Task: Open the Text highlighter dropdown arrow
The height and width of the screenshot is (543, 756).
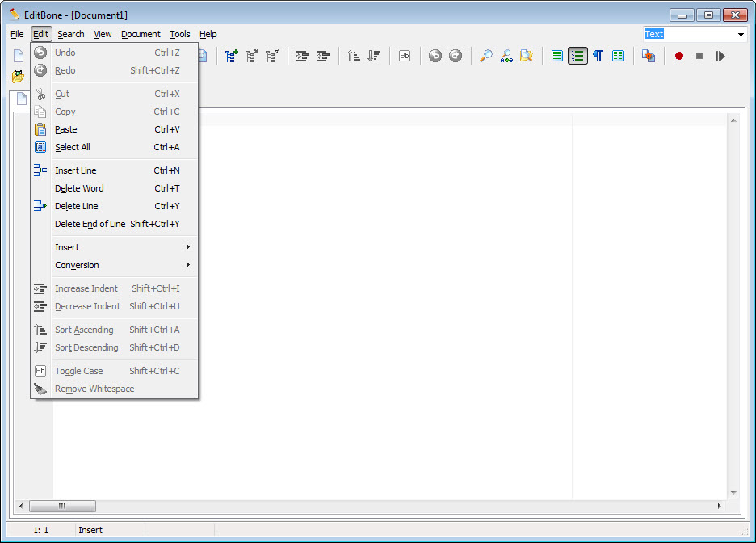Action: (741, 34)
